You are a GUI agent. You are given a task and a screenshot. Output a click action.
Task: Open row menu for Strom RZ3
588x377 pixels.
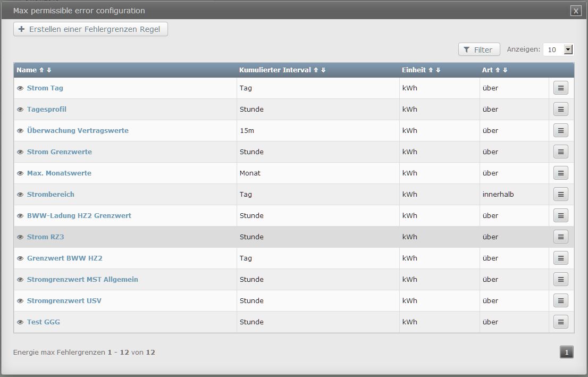click(x=561, y=237)
